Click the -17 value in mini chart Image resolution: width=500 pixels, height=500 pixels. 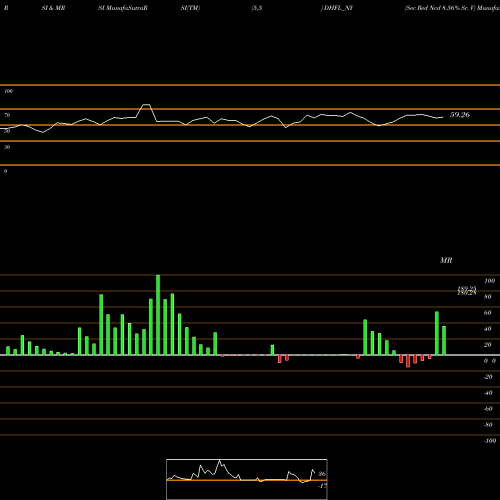click(x=322, y=486)
